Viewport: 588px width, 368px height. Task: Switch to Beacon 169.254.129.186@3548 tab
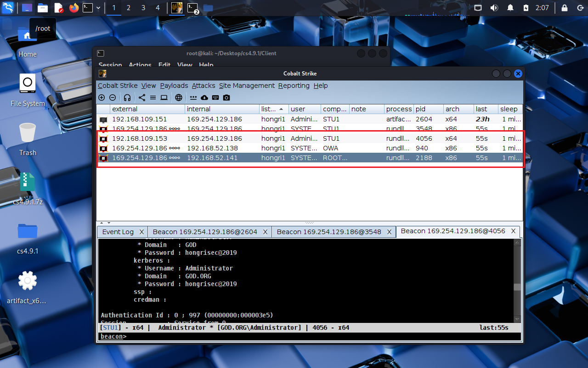click(329, 232)
